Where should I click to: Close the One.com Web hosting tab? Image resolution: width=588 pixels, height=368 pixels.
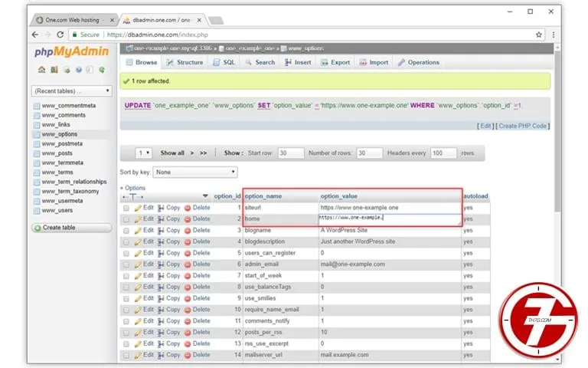[x=112, y=20]
